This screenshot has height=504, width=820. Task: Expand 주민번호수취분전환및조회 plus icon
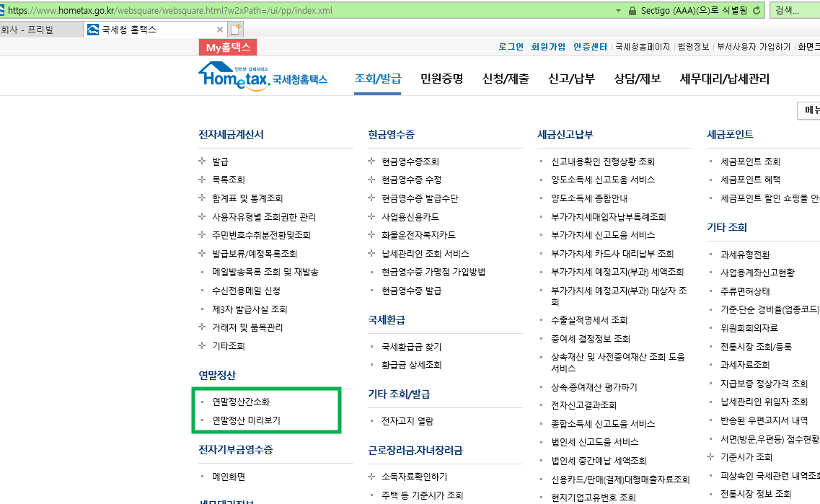[202, 235]
